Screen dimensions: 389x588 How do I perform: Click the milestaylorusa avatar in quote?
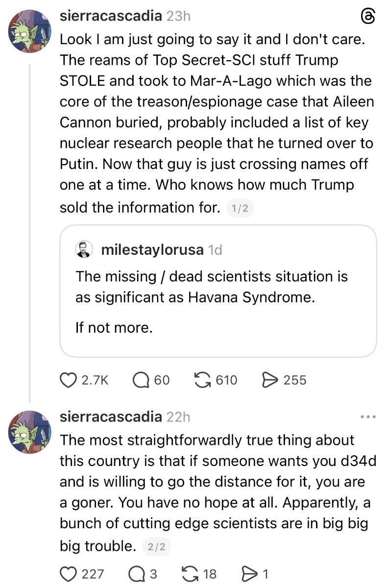point(84,250)
